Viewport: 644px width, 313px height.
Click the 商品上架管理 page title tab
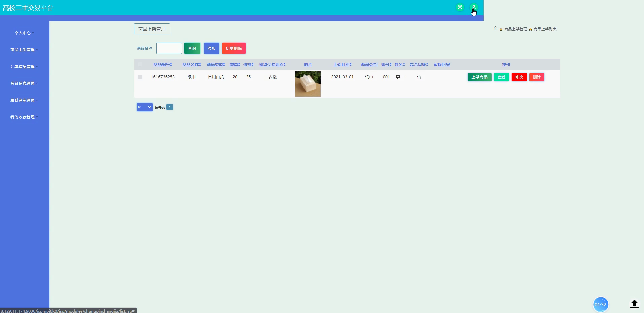(152, 29)
